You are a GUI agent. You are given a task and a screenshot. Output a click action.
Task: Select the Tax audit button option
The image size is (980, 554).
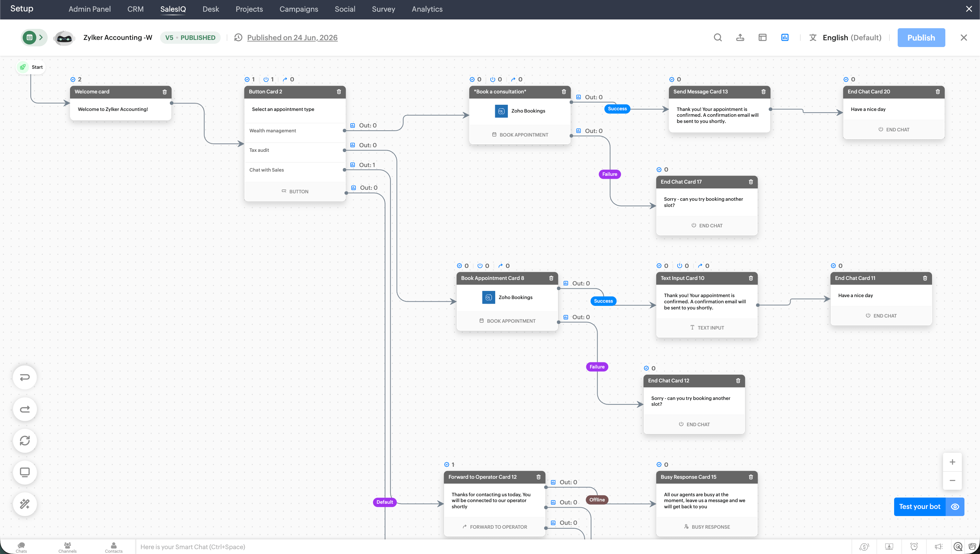coord(295,150)
